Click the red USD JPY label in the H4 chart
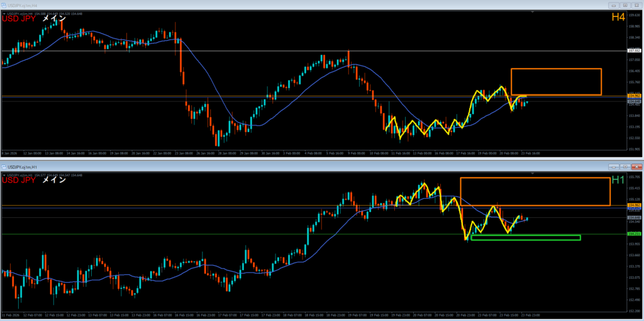644x321 pixels. (x=18, y=19)
